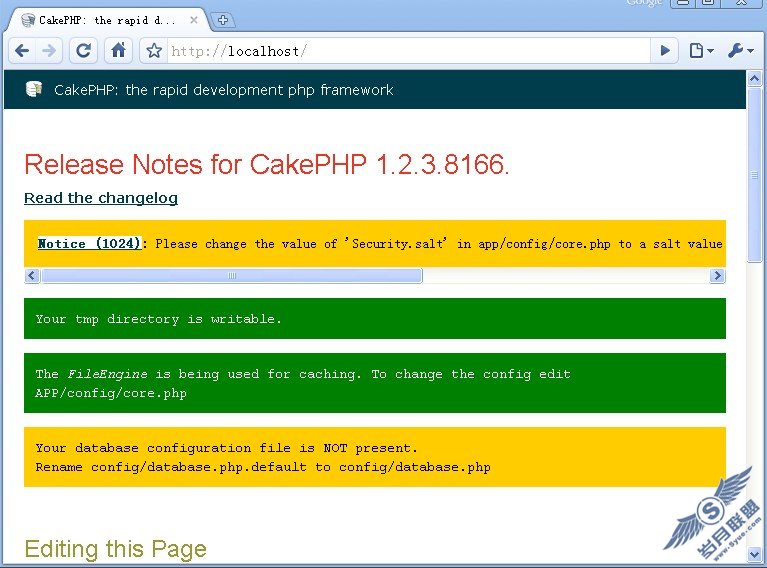Viewport: 767px width, 568px height.
Task: Go back with the browser back arrow
Action: [x=22, y=50]
